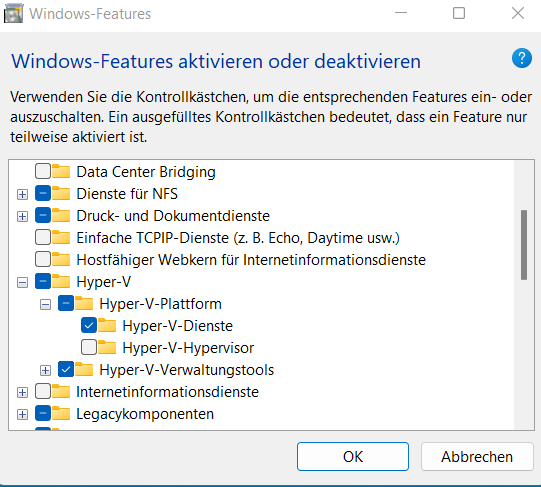
Task: Click the folder icon beside Hyper-V-Dienste
Action: coord(107,325)
